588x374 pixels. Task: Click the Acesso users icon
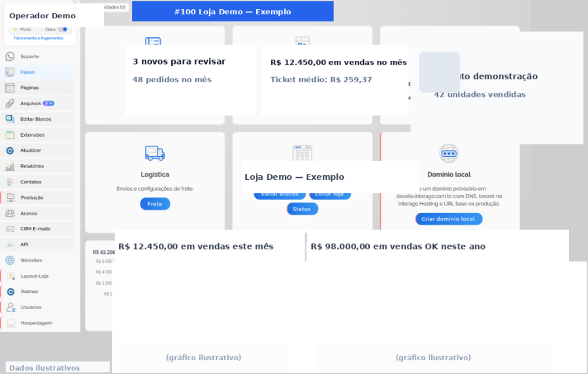[10, 213]
